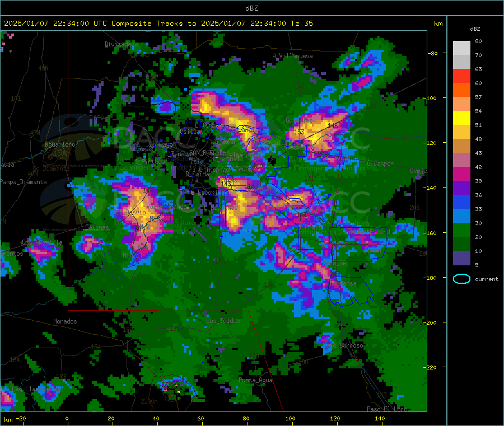Image resolution: width=504 pixels, height=426 pixels.
Task: Select the 'Paso_Barroso' place label
Action: (343, 346)
